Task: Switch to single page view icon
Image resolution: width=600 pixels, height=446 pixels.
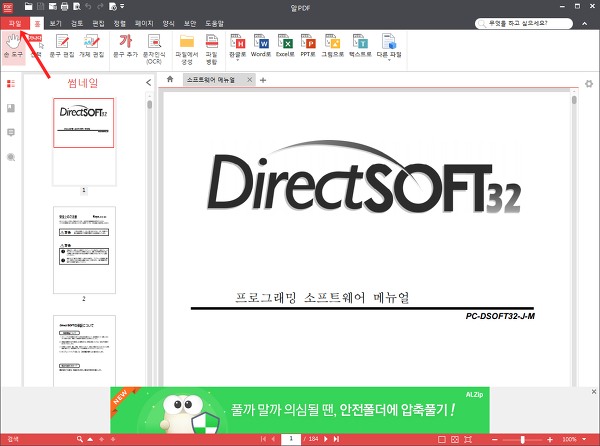Action: pyautogui.click(x=442, y=439)
